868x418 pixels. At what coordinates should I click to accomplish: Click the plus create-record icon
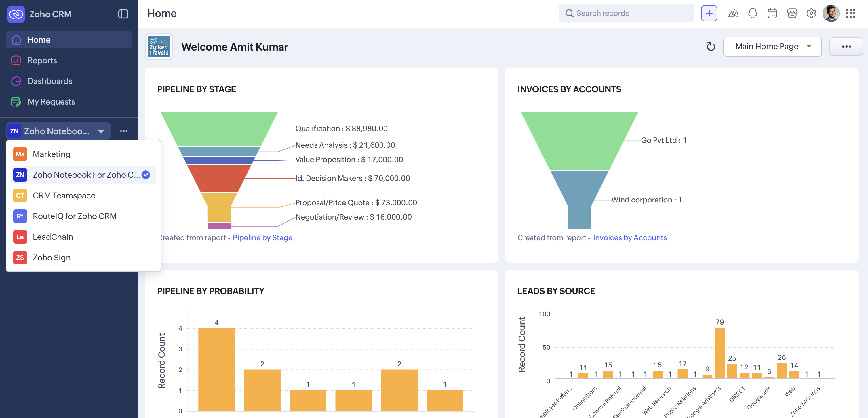(x=709, y=14)
